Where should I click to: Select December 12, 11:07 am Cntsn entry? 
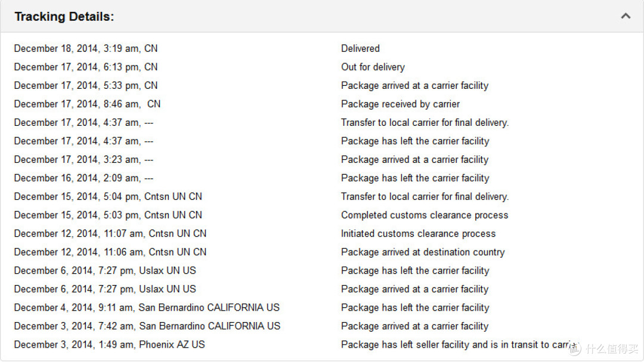coord(110,233)
